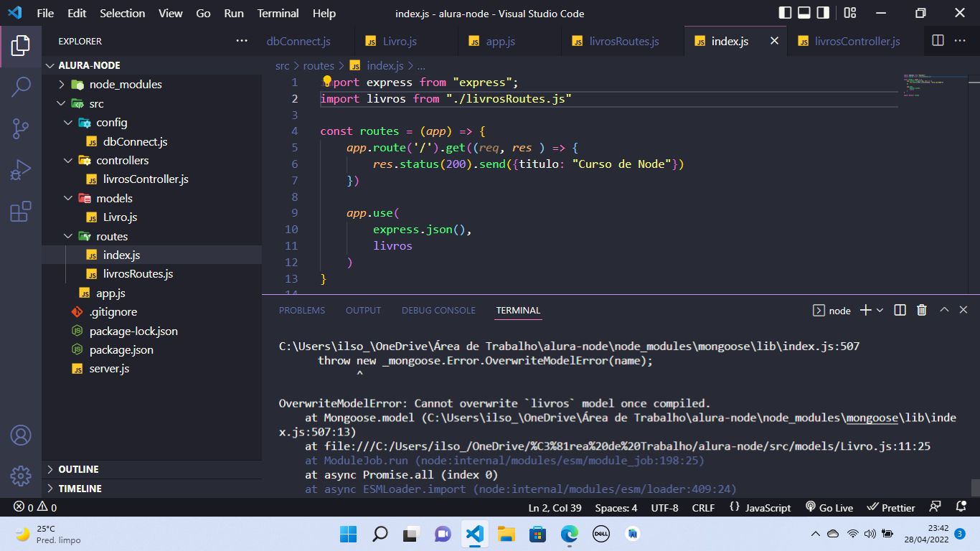Image resolution: width=980 pixels, height=551 pixels.
Task: Open editor more actions ellipsis
Action: [960, 41]
